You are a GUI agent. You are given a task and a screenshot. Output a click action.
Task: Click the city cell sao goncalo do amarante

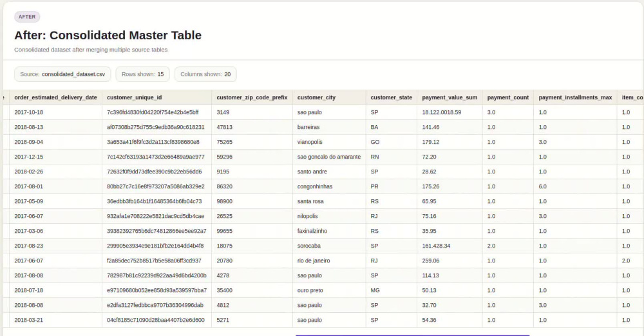point(329,157)
